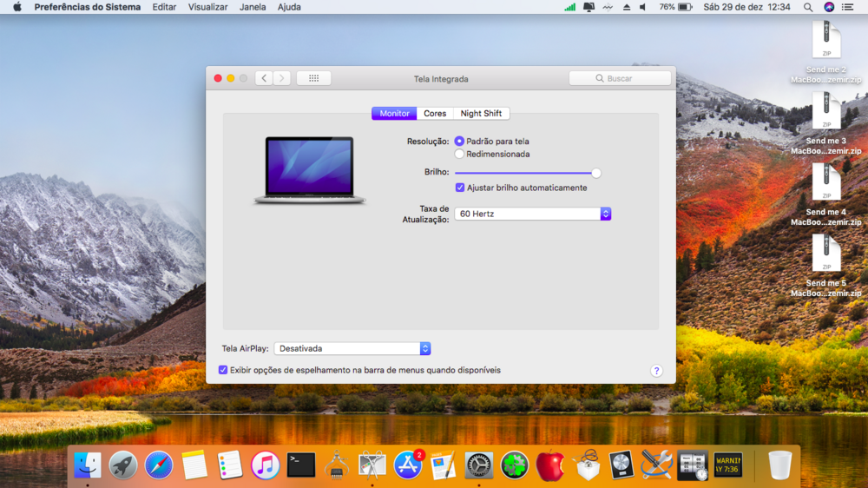Open App Store icon in Dock
The image size is (868, 488).
[408, 466]
